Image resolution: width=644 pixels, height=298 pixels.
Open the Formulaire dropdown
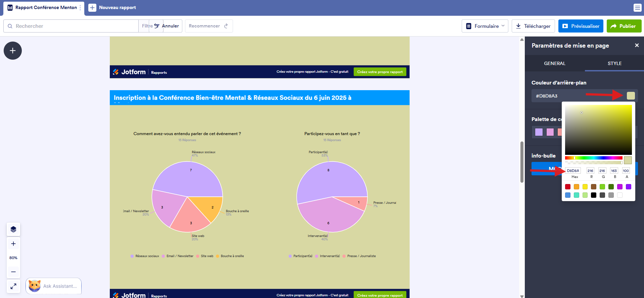485,26
